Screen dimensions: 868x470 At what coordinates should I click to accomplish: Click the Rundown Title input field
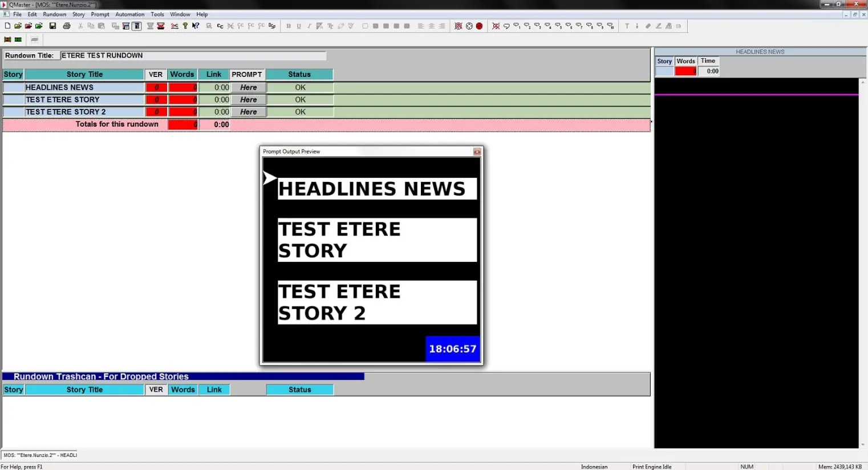pyautogui.click(x=193, y=55)
